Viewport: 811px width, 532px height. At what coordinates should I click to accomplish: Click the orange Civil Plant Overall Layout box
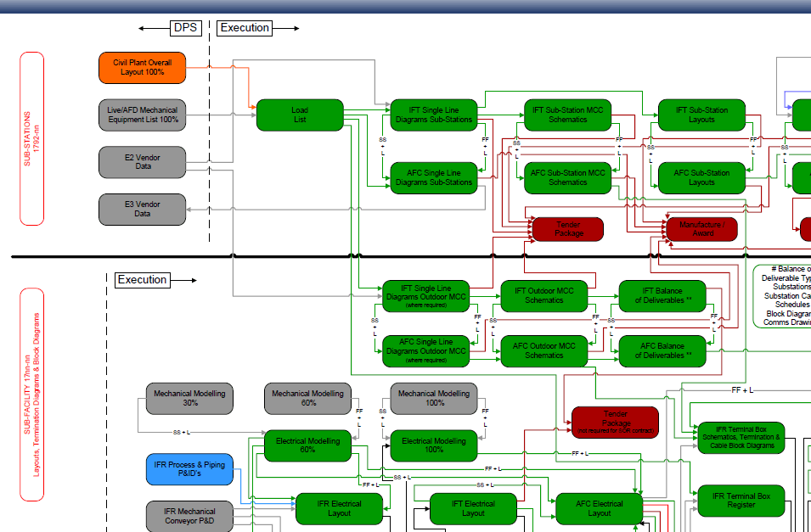pos(142,68)
